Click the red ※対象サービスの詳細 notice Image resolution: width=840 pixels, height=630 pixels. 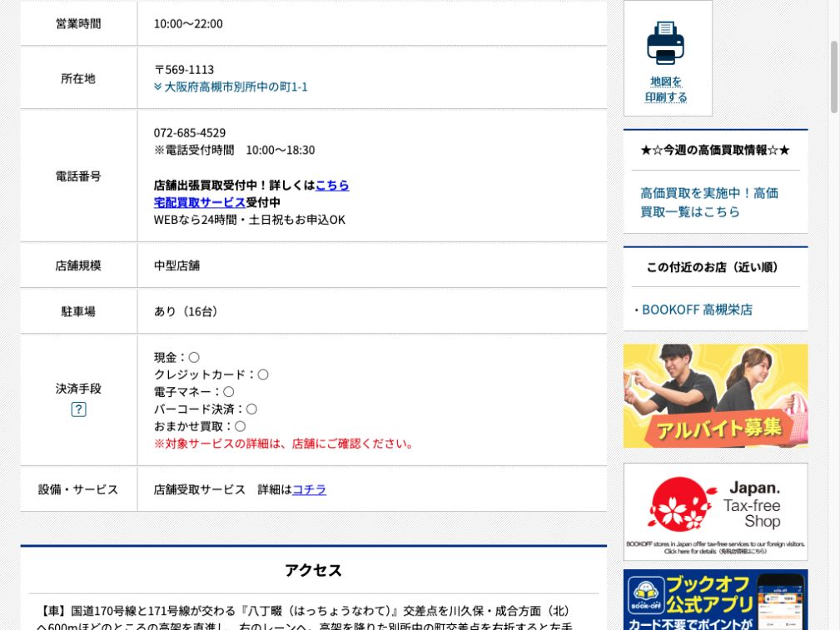(x=283, y=444)
